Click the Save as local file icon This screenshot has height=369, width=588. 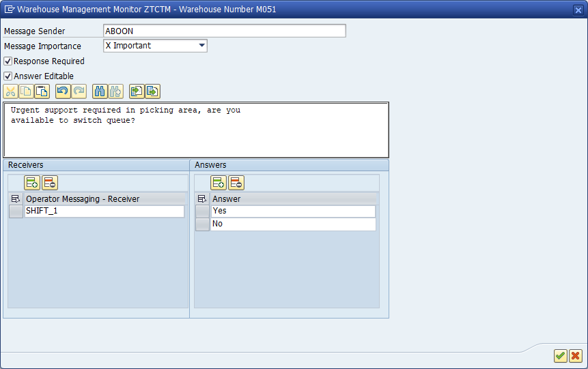[x=152, y=91]
